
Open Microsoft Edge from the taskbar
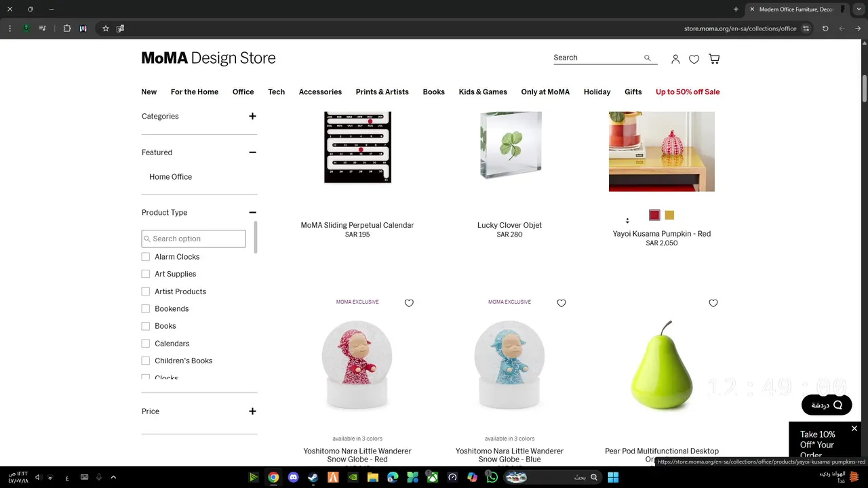click(x=393, y=477)
